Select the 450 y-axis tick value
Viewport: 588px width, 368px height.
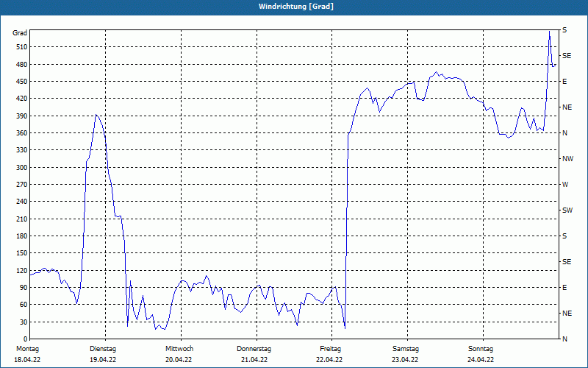[x=22, y=82]
